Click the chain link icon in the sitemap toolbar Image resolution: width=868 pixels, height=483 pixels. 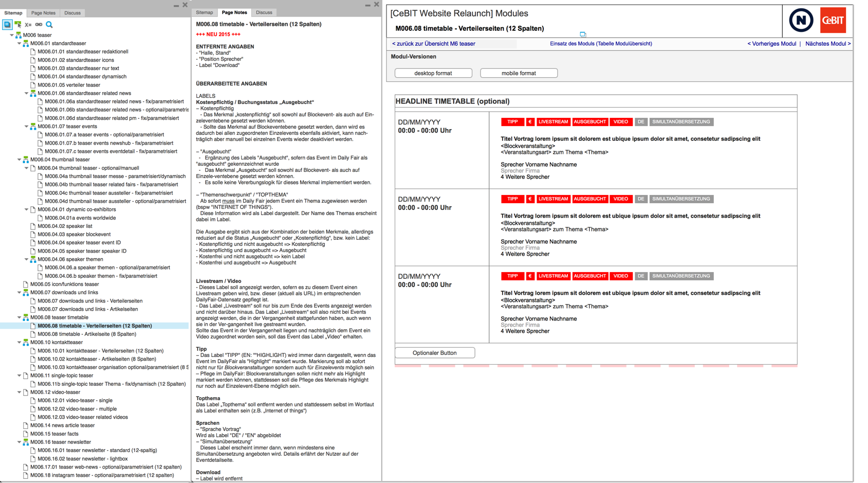click(x=39, y=25)
